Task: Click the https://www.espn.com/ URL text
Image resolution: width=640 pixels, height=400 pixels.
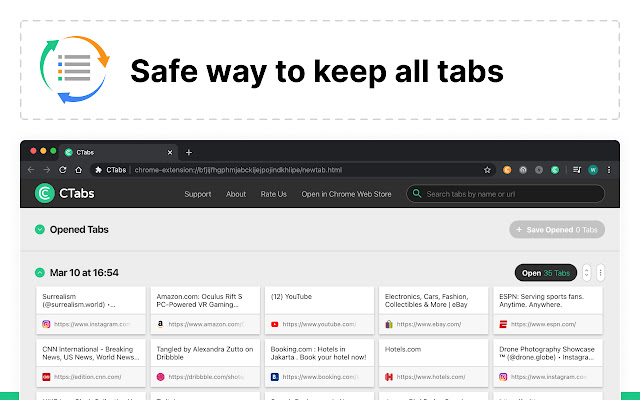Action: coord(543,324)
